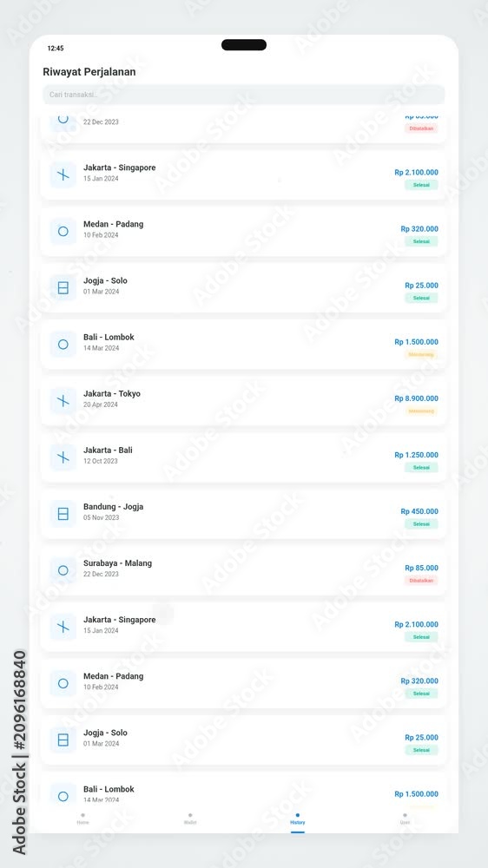Click plane icon for first Jakarta - Singapore
The image size is (488, 868).
(x=63, y=175)
